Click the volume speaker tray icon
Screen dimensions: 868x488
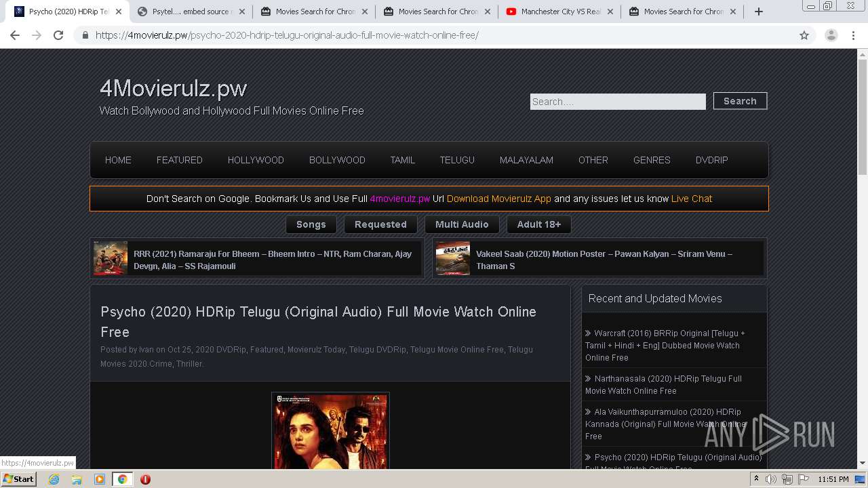click(x=771, y=479)
